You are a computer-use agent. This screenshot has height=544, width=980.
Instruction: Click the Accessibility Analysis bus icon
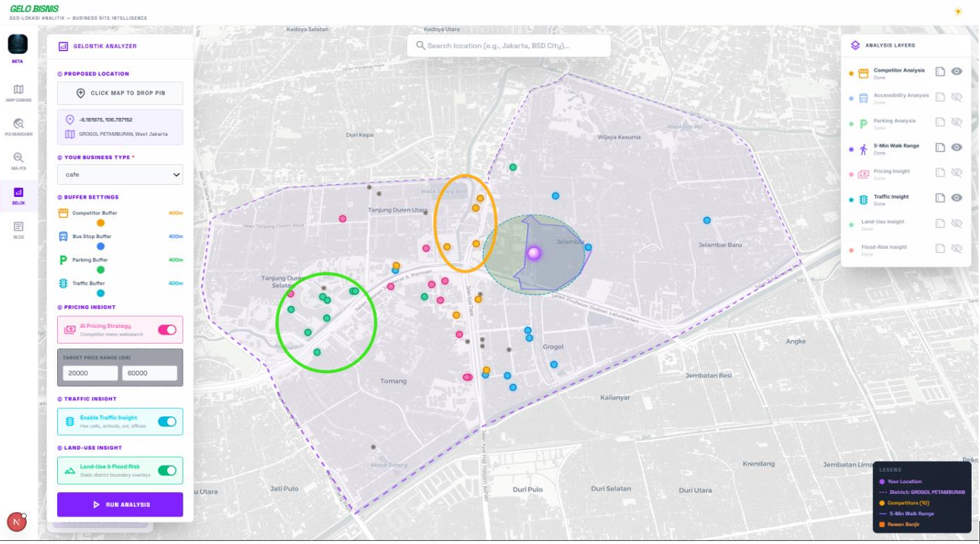coord(864,98)
